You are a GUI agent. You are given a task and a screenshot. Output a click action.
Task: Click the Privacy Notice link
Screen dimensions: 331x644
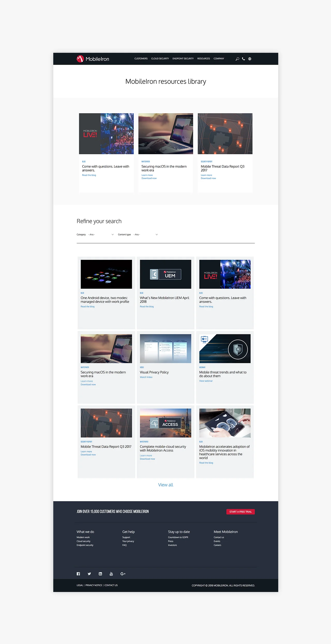click(x=94, y=585)
